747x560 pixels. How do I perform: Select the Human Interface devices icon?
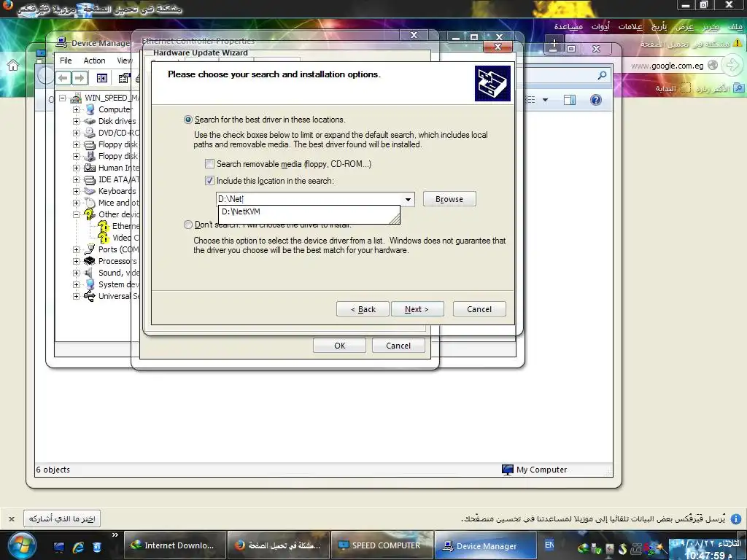tap(90, 168)
